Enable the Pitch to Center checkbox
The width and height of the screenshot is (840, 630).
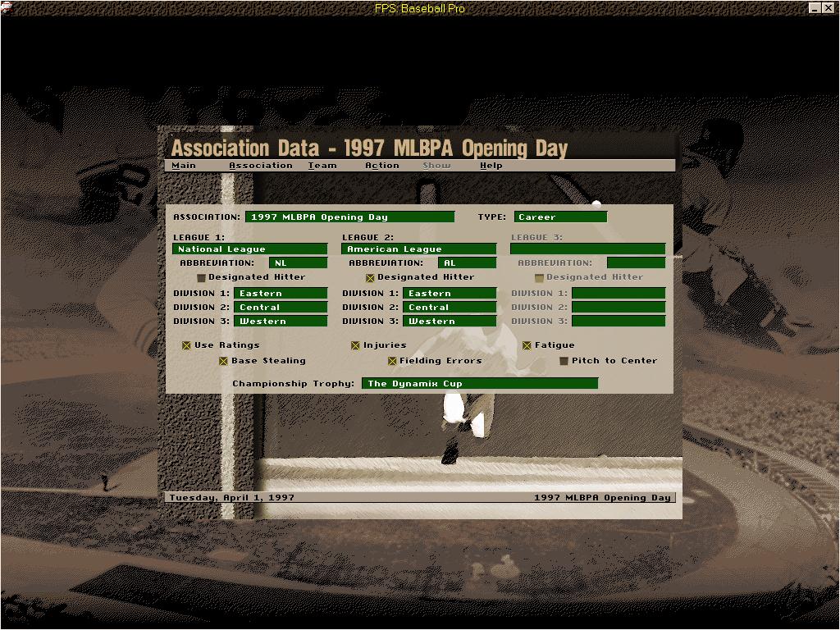[x=564, y=361]
